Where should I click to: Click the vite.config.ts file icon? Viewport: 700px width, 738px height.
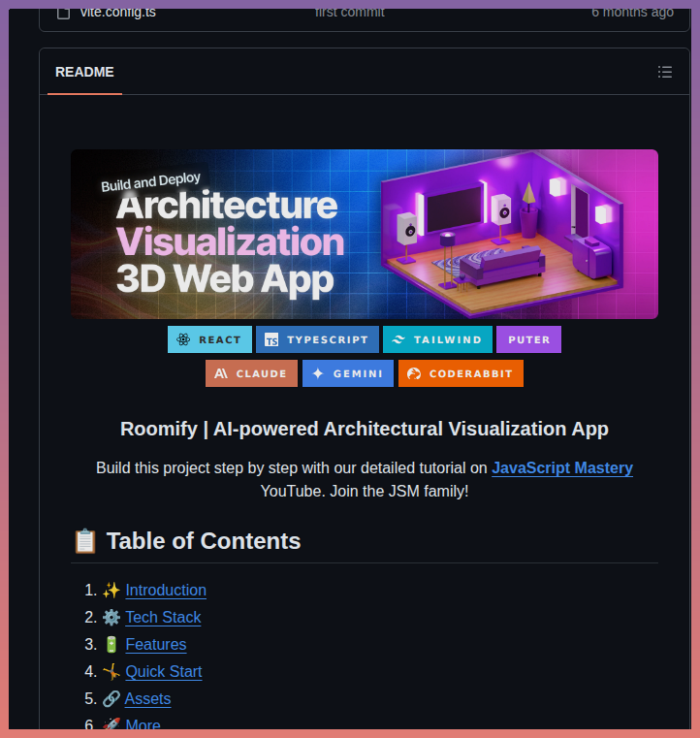(x=64, y=14)
